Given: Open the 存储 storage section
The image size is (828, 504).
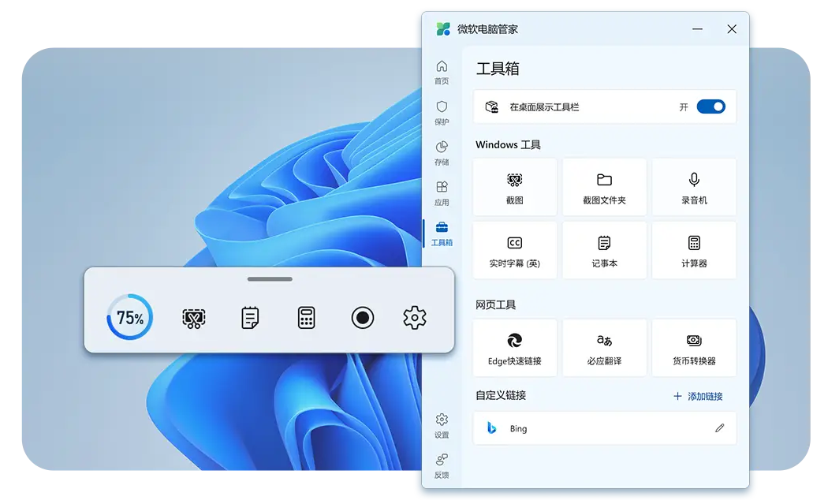Looking at the screenshot, I should pos(442,153).
